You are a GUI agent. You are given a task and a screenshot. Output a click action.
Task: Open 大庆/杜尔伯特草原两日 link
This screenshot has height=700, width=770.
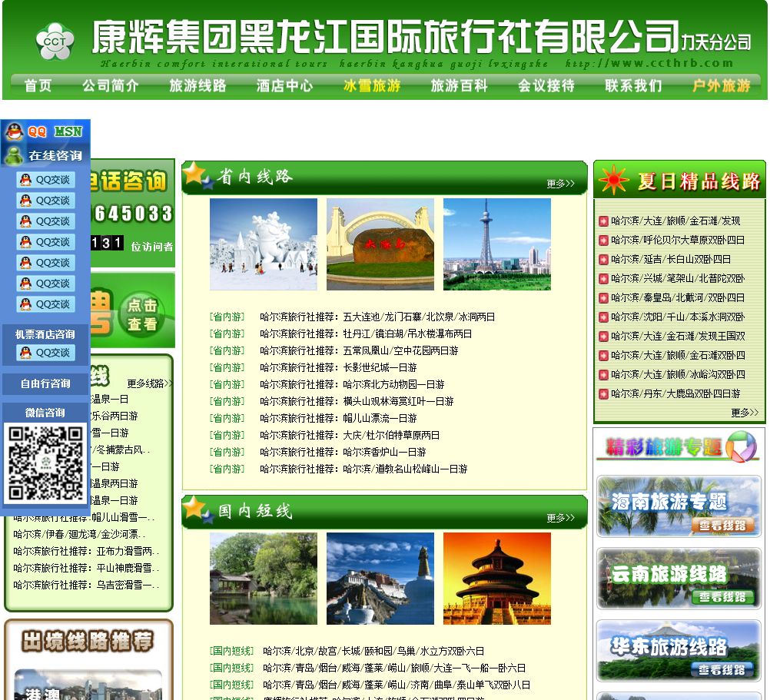pos(350,436)
